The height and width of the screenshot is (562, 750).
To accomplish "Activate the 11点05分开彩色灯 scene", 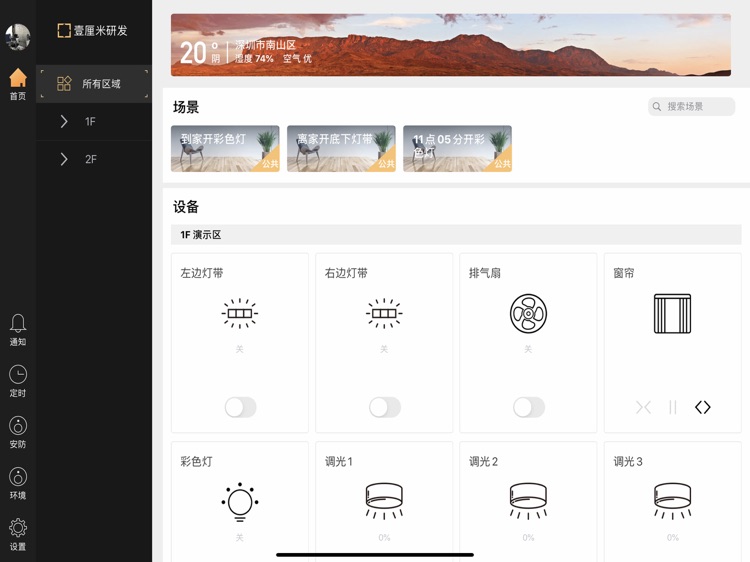I will pyautogui.click(x=458, y=149).
